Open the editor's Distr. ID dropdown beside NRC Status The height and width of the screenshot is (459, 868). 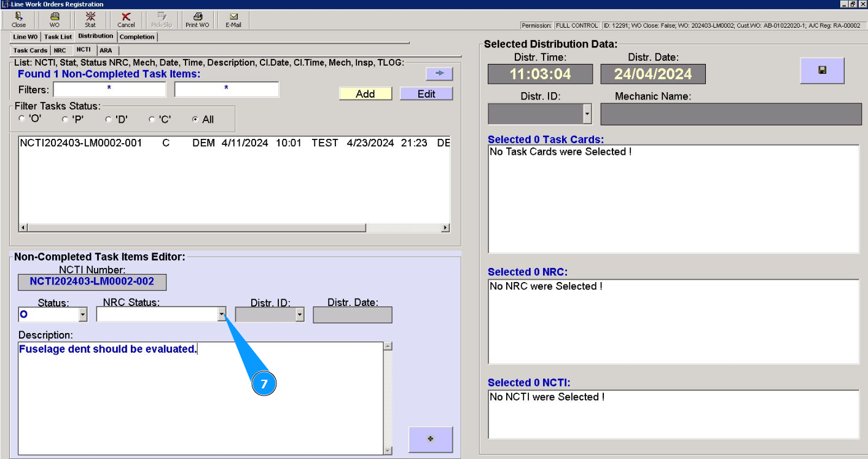click(x=300, y=315)
